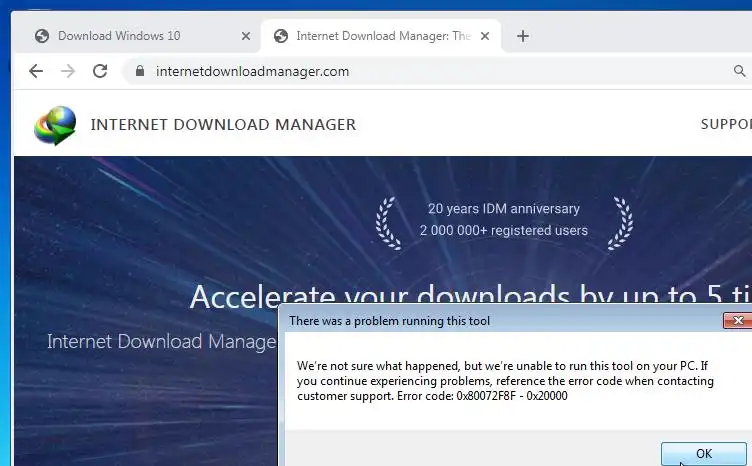
Task: Close the Download Windows 10 tab
Action: [246, 36]
